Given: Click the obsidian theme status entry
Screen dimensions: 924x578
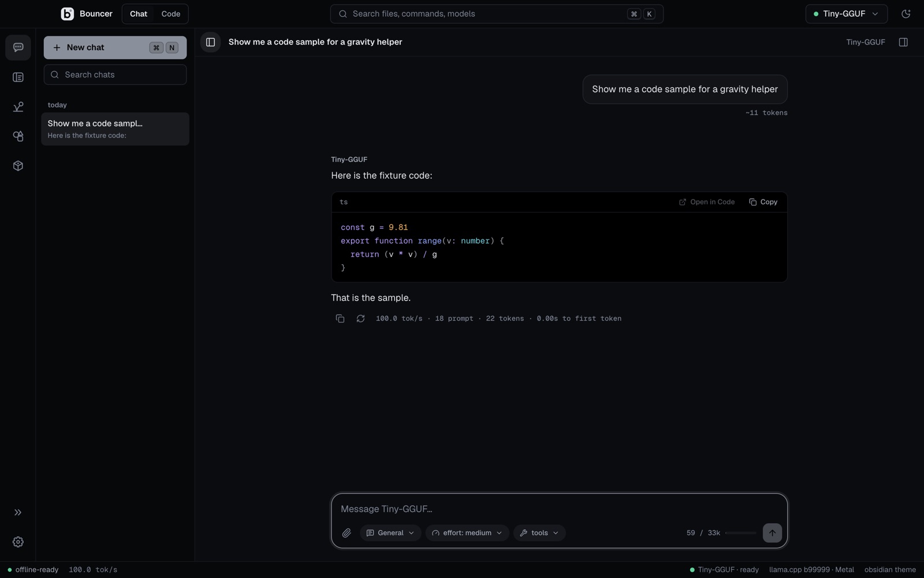Looking at the screenshot, I should [x=890, y=570].
